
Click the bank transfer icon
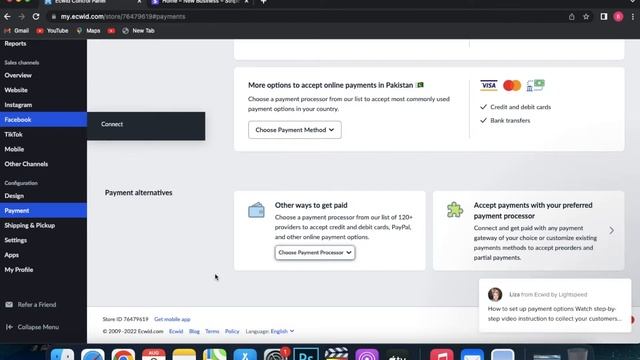click(535, 85)
